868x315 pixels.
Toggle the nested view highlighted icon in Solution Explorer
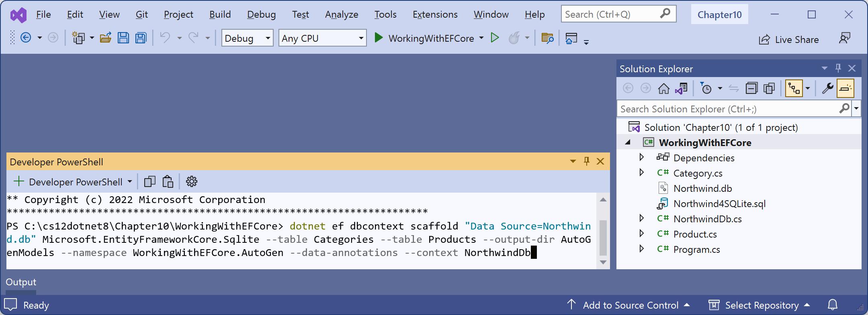[794, 88]
